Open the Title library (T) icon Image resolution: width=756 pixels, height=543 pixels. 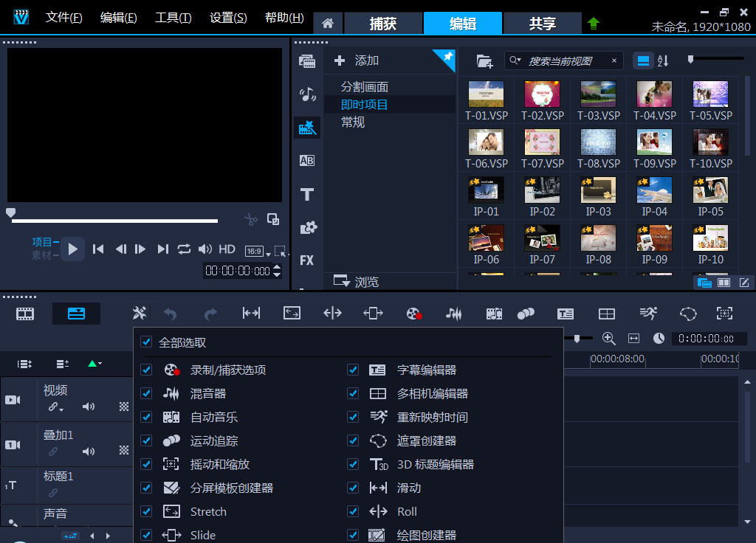(307, 194)
